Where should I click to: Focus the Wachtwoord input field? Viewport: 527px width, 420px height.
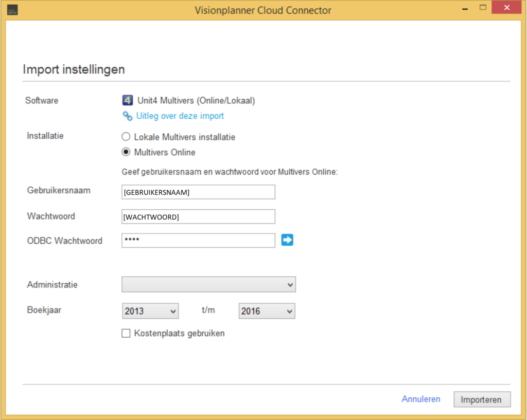pyautogui.click(x=198, y=216)
